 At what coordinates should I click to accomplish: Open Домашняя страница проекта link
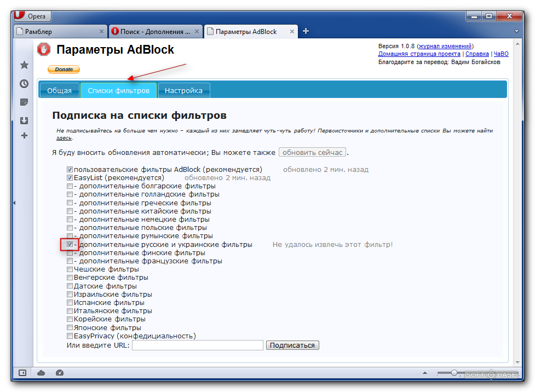pyautogui.click(x=419, y=54)
